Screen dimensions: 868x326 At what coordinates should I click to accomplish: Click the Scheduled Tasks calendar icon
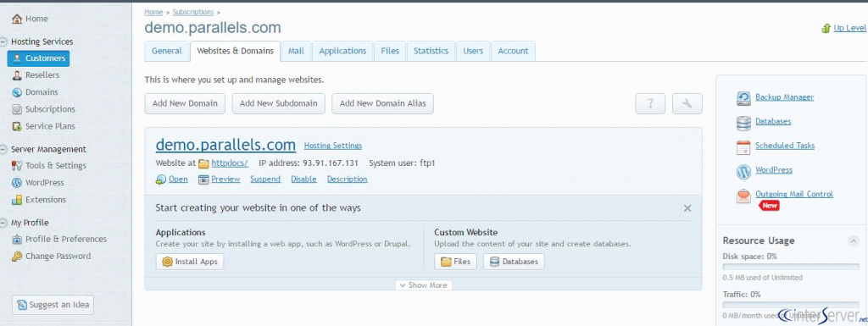click(x=743, y=147)
